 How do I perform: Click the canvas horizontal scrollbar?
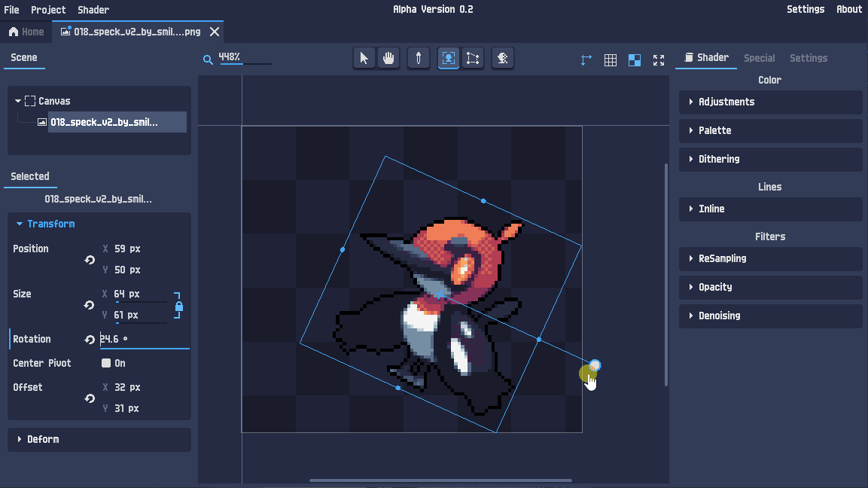tap(440, 480)
